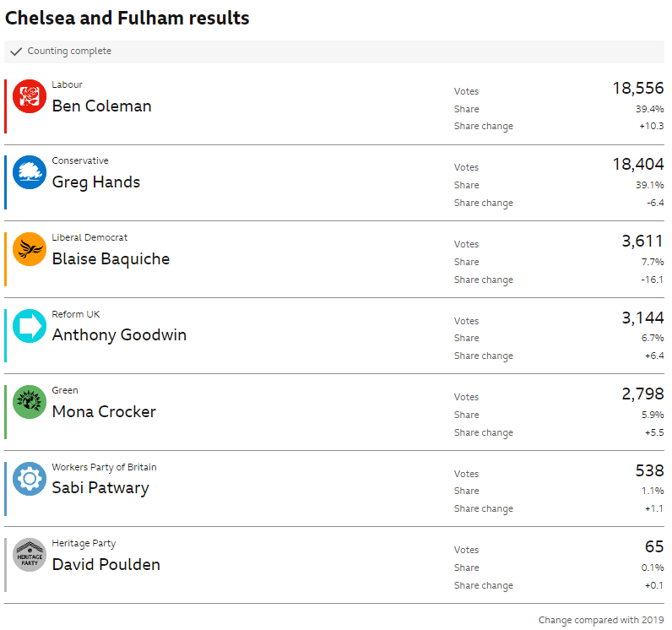Click the Labour rose party icon

click(30, 96)
